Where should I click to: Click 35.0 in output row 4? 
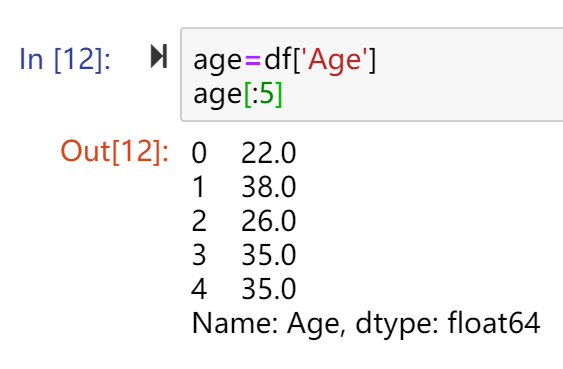click(x=269, y=289)
